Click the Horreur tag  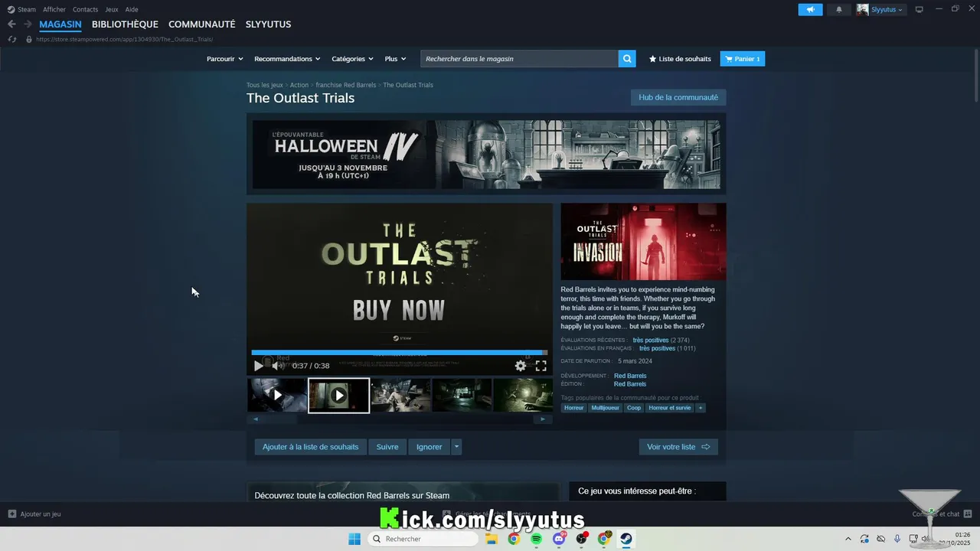(574, 408)
